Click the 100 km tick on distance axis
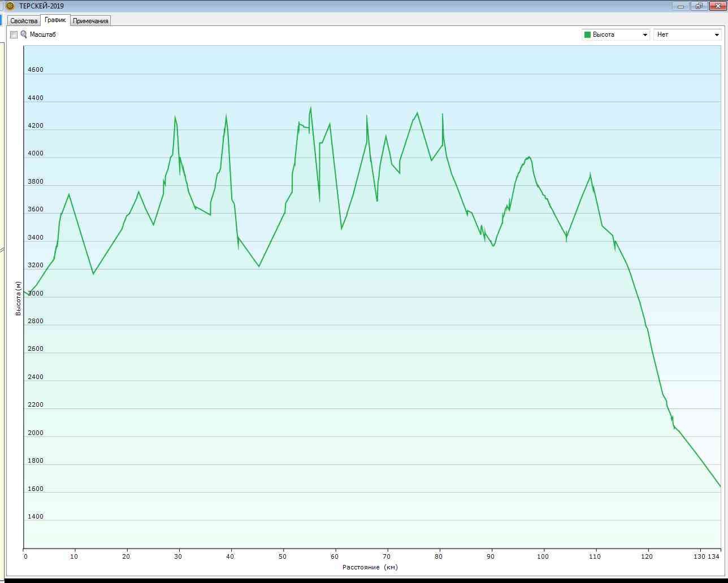Viewport: 728px width, 583px height. pyautogui.click(x=543, y=556)
